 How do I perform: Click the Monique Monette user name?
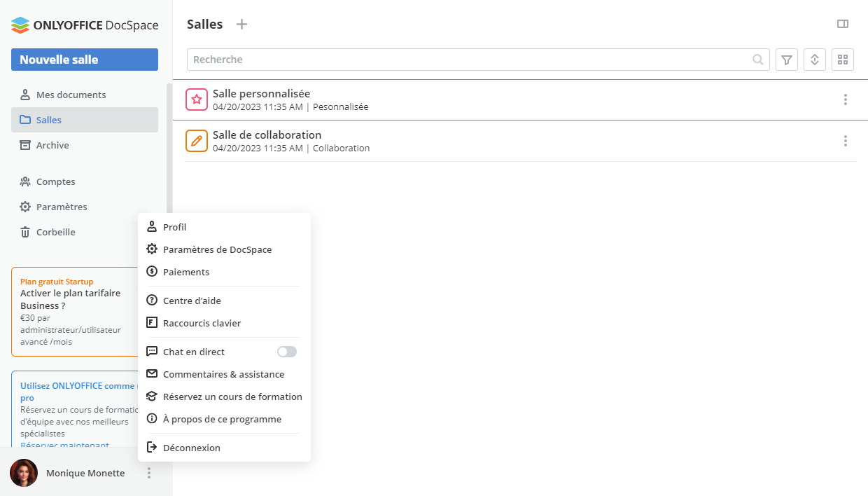pos(85,473)
